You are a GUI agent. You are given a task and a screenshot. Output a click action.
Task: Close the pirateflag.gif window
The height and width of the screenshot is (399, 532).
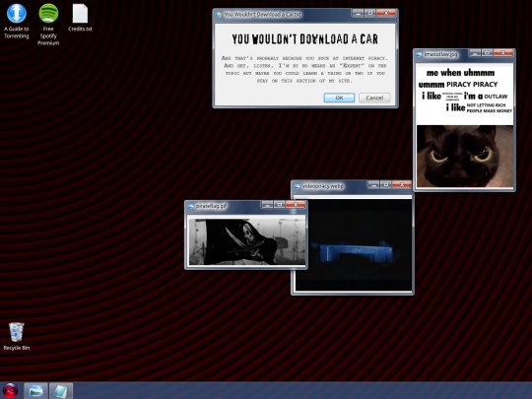pyautogui.click(x=296, y=205)
